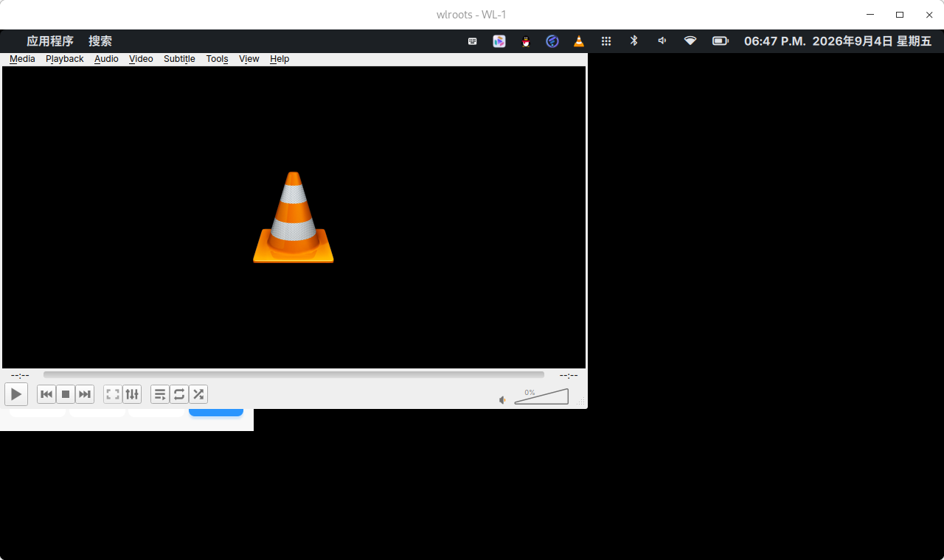Open 应用程序 applications menu
Screen dimensions: 944x560
click(50, 41)
